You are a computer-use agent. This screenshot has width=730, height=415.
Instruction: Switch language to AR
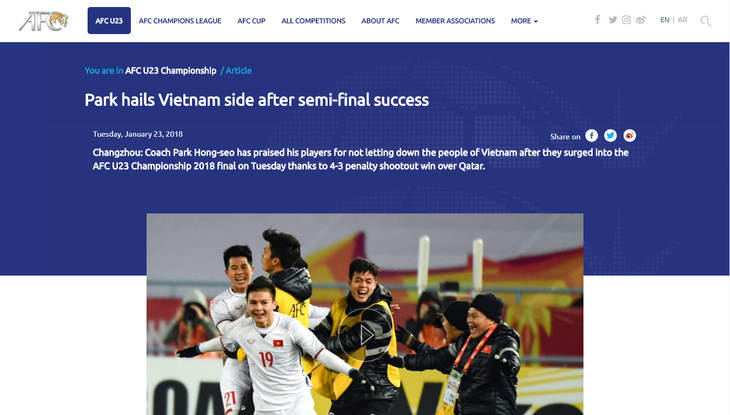click(x=682, y=20)
